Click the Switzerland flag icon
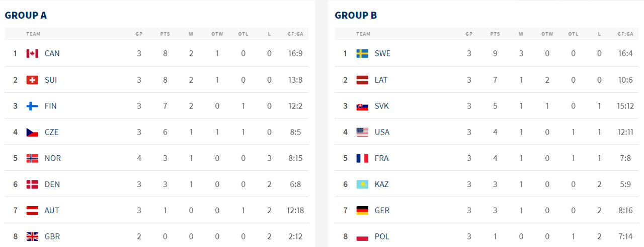644x247 pixels. [32, 80]
